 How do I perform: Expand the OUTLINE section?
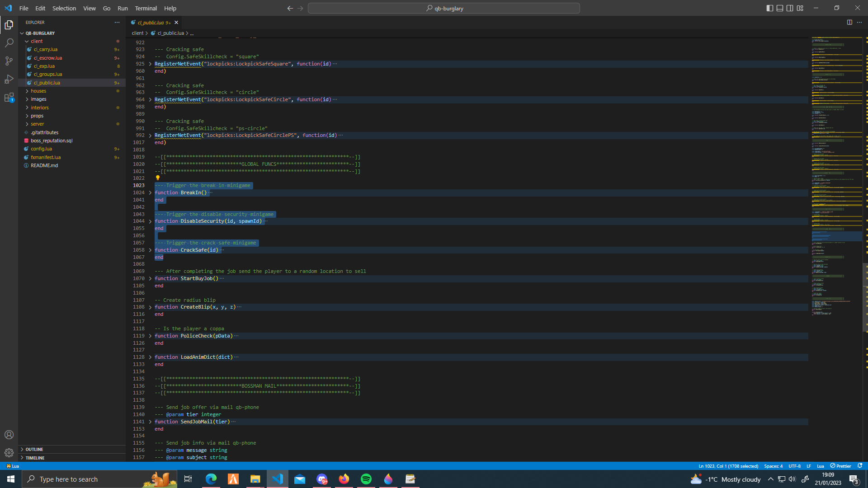34,449
